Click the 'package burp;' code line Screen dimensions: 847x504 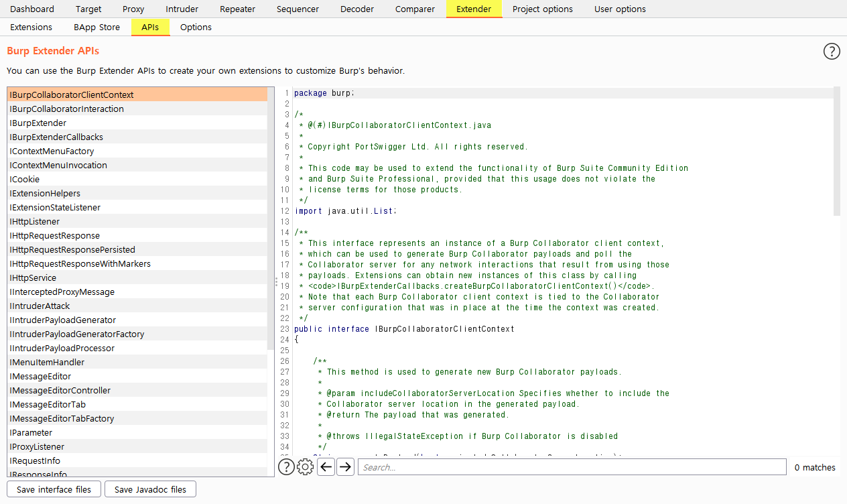coord(324,93)
